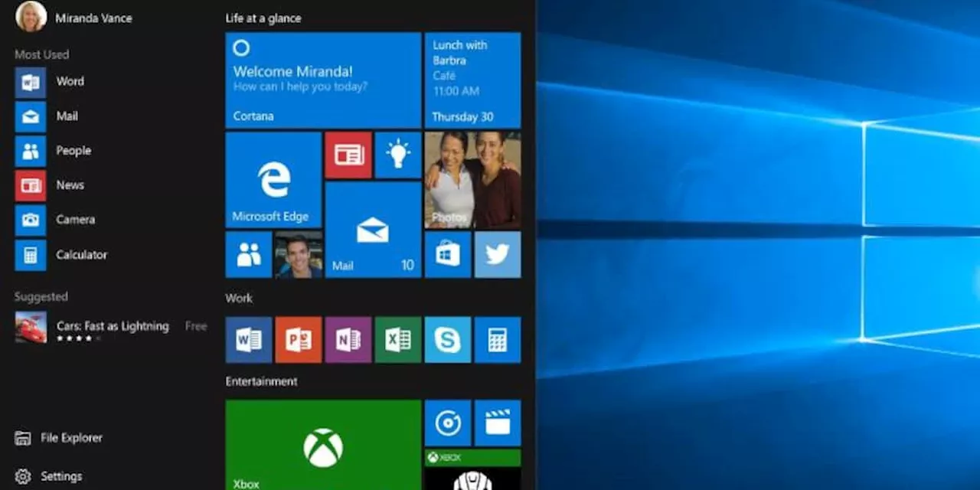Open the calendar tile showing Lunch with Barbra
Screen dimensions: 980x490
[x=472, y=80]
